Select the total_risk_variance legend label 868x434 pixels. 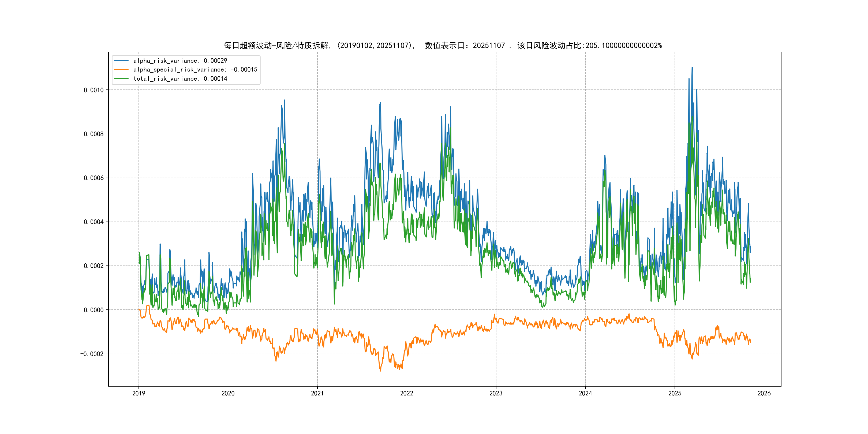coord(180,78)
